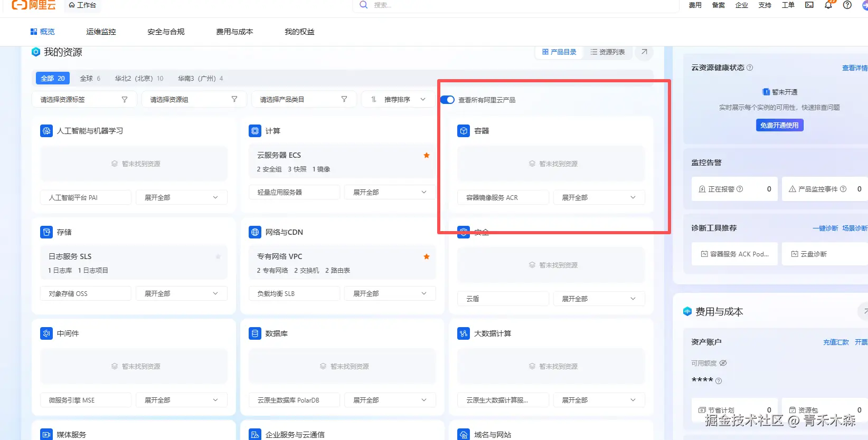This screenshot has height=440, width=868.
Task: Select the 全部 20 region filter
Action: (x=53, y=78)
